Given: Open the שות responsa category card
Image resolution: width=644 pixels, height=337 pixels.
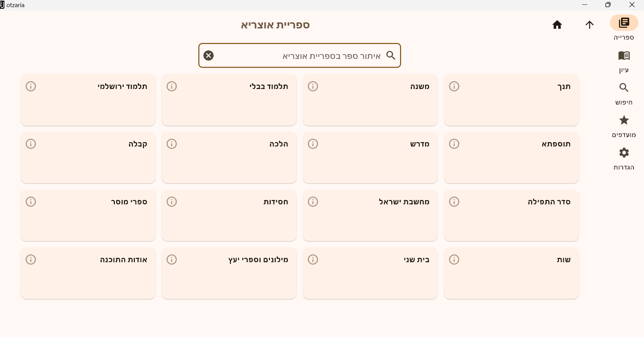Looking at the screenshot, I should coord(512,273).
